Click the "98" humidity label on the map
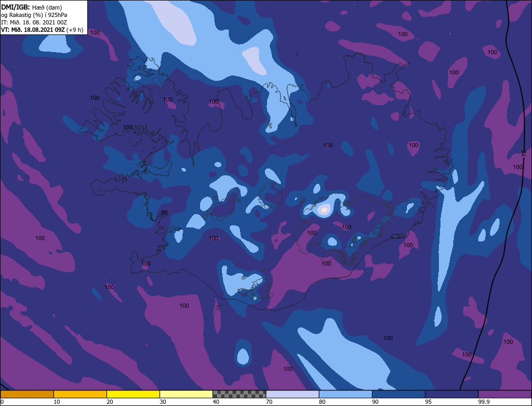The height and width of the screenshot is (406, 532). 164,213
